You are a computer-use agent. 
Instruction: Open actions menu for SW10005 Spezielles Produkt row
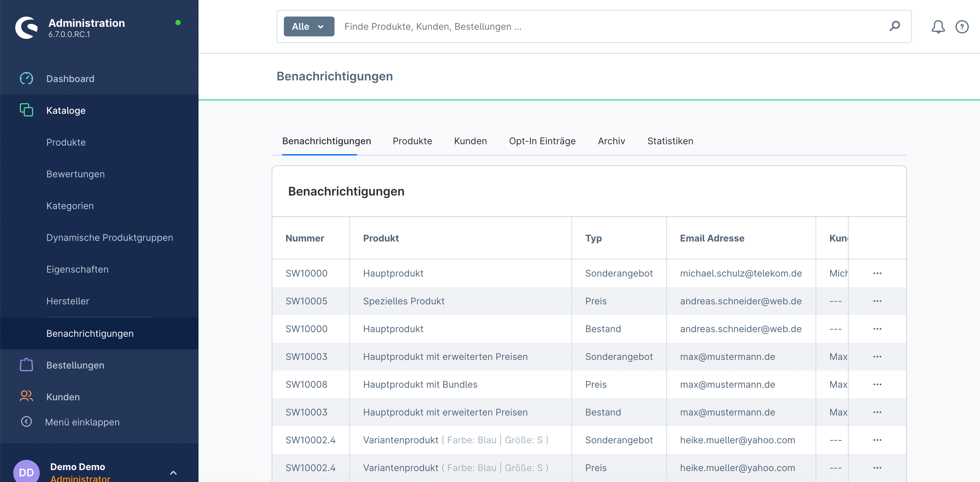[877, 301]
